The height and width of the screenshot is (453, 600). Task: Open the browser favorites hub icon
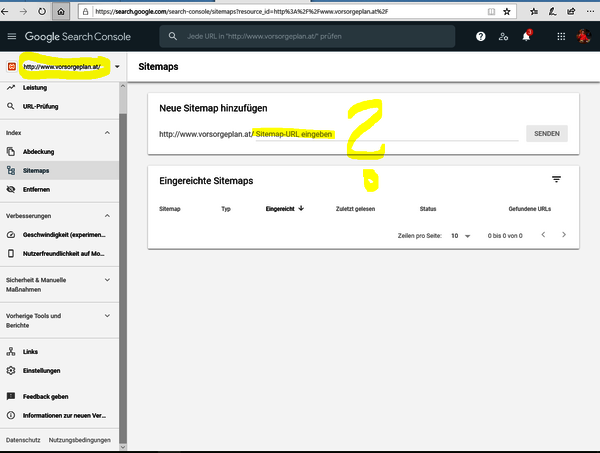(x=534, y=11)
